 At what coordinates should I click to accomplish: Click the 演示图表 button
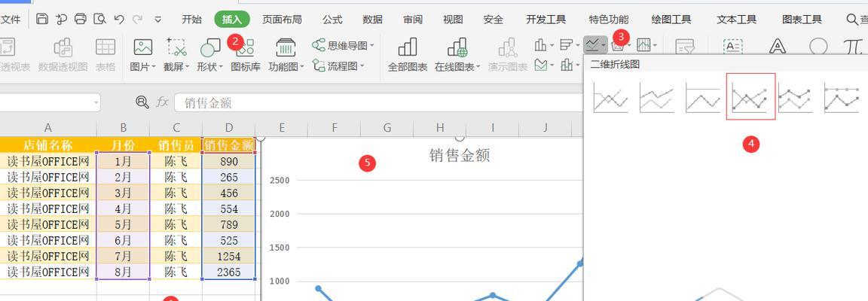coord(508,56)
